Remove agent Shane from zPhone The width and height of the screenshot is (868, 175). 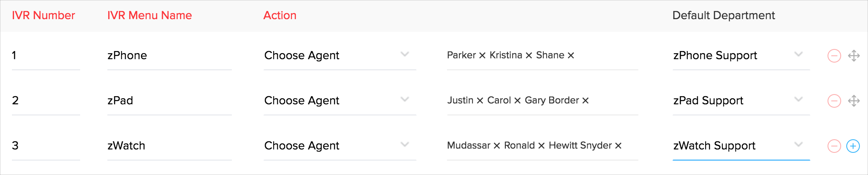pyautogui.click(x=571, y=56)
